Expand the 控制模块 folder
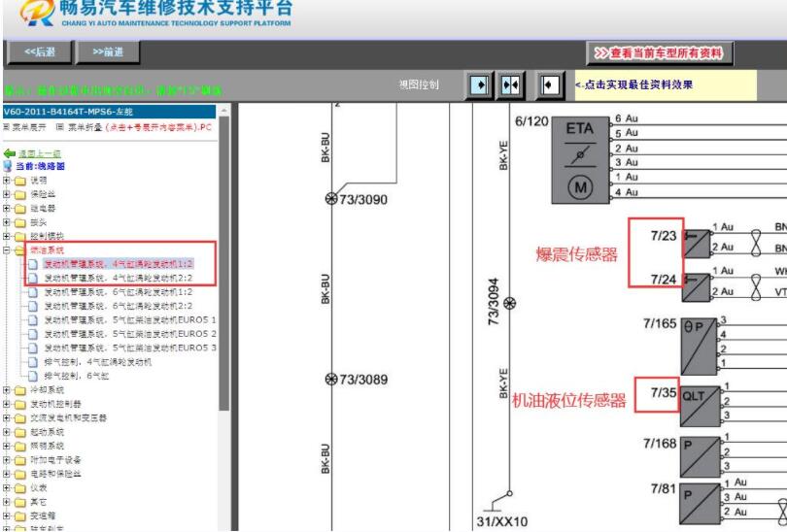 click(6, 236)
